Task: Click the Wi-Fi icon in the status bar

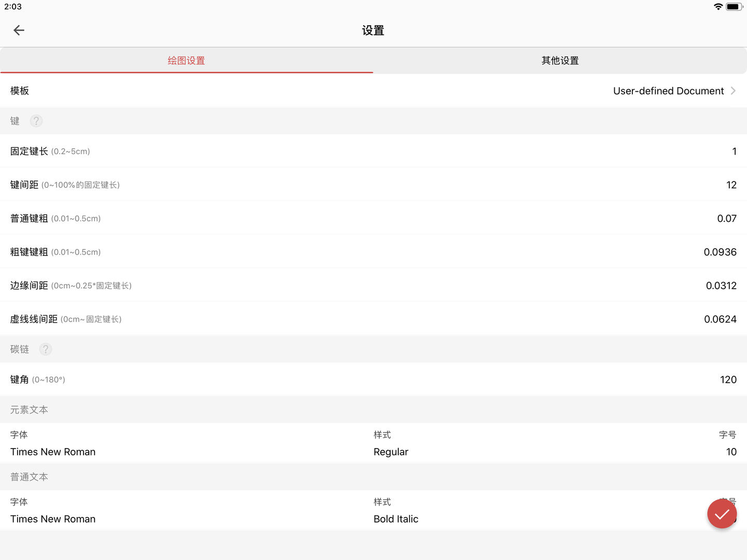Action: 717,7
